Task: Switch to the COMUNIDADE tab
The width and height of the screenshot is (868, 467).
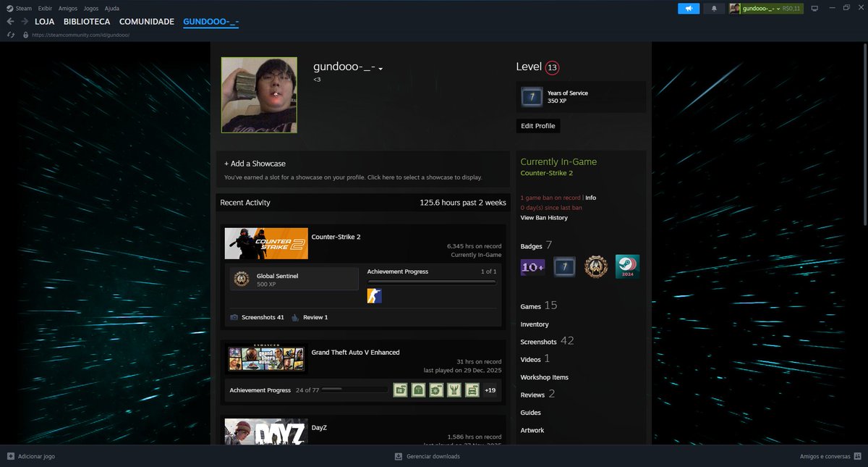Action: (147, 22)
